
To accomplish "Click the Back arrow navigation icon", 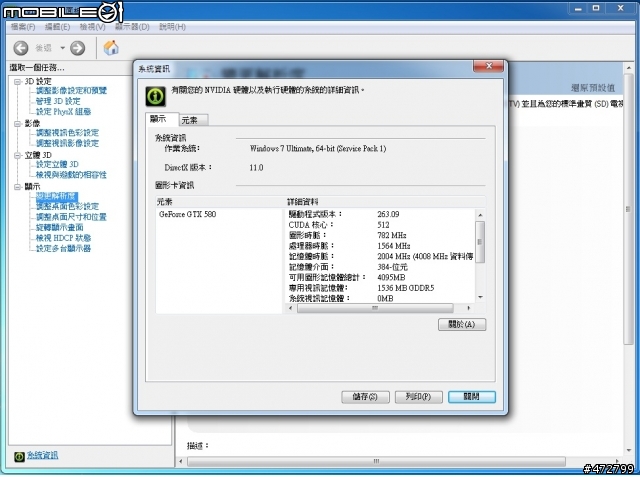I will (x=21, y=48).
